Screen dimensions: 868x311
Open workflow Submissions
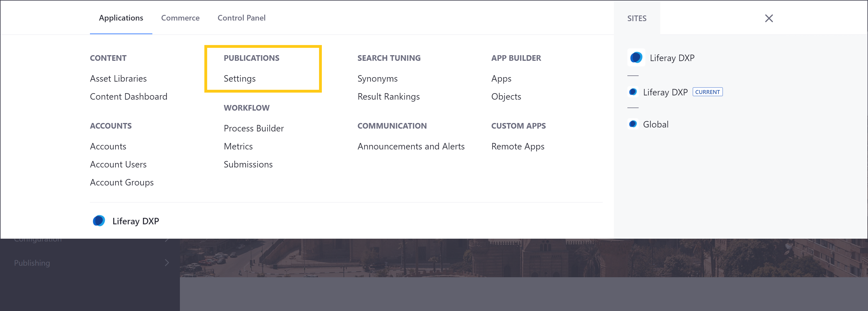[248, 164]
